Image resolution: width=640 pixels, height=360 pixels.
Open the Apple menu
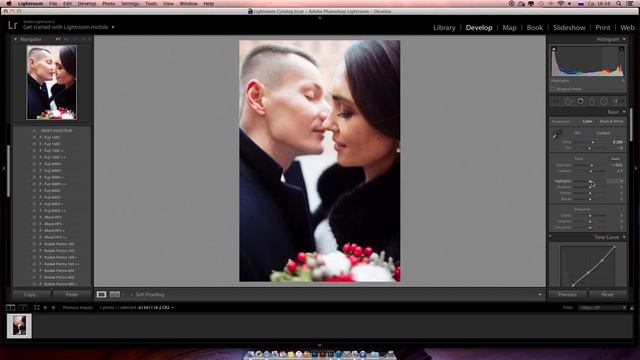pyautogui.click(x=9, y=4)
